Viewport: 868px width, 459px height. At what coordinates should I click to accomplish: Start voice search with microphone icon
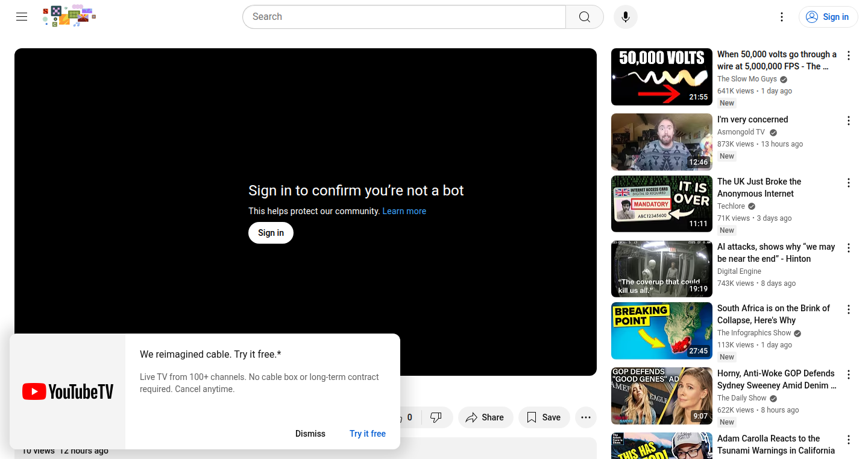626,17
